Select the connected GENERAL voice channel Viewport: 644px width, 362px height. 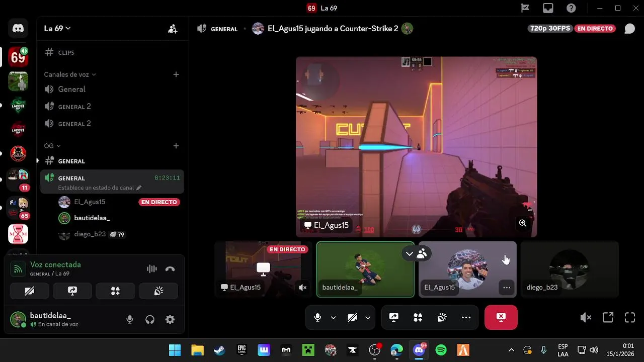tap(112, 181)
